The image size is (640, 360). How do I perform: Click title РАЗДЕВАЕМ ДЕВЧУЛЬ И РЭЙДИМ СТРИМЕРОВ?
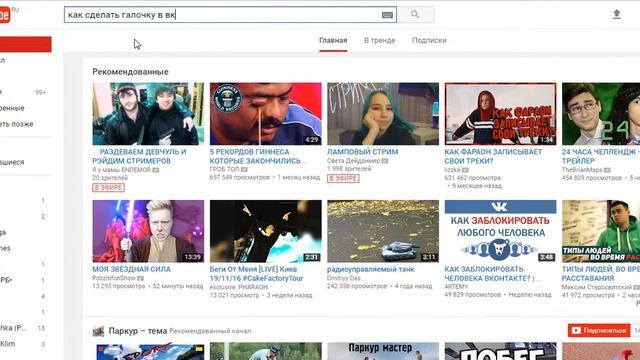tap(139, 156)
